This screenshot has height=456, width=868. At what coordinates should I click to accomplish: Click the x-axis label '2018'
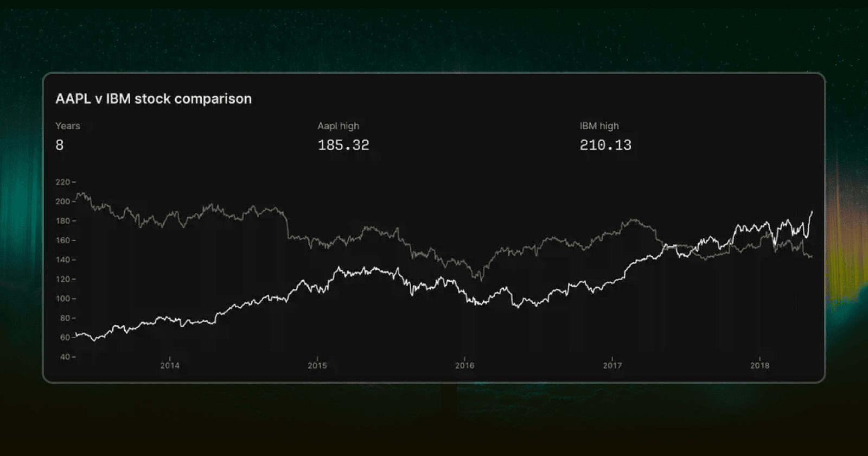coord(760,365)
